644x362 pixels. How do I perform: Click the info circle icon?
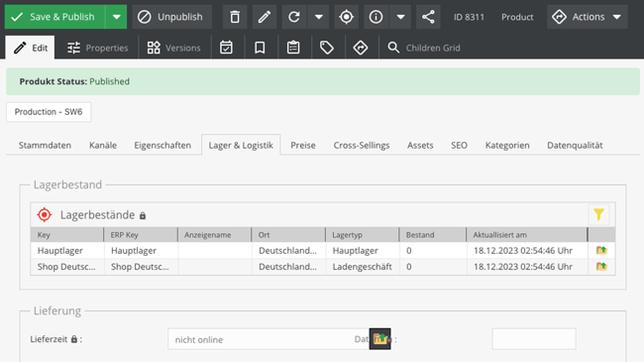click(x=376, y=17)
